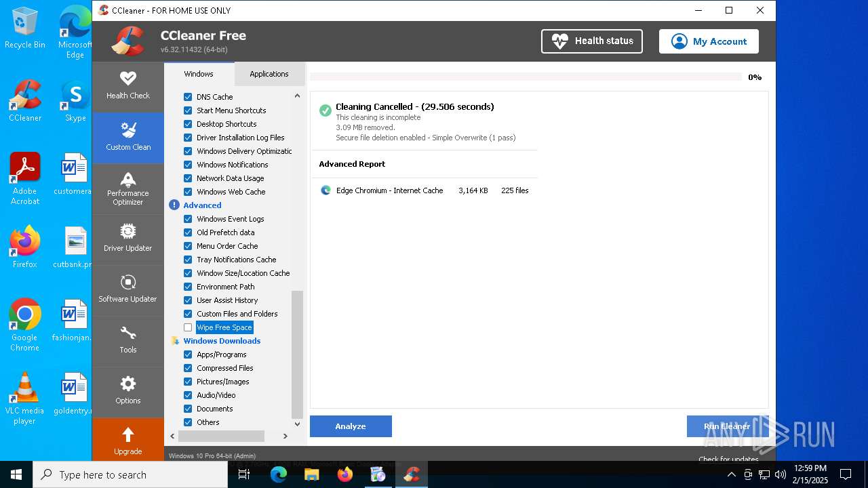Select Windows Downloads category heading

point(222,341)
